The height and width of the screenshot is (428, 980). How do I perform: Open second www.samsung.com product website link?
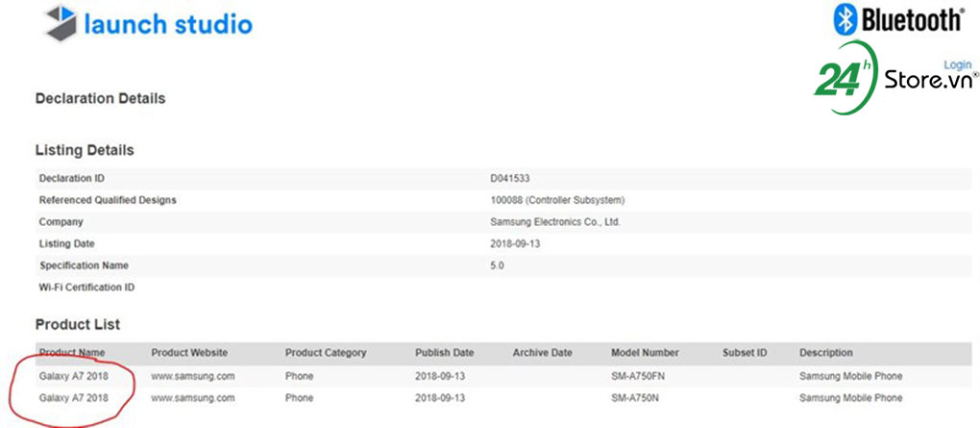[x=192, y=397]
